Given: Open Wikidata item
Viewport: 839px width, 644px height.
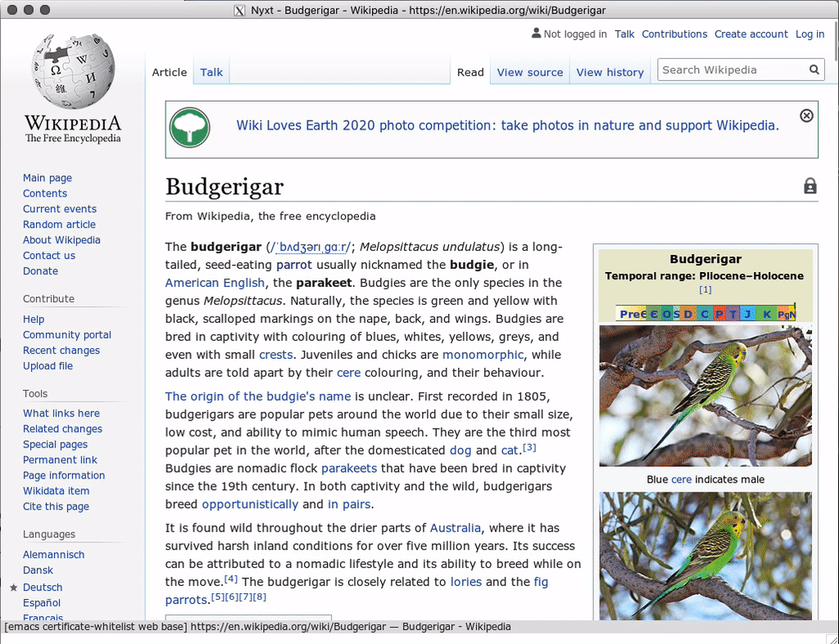Looking at the screenshot, I should (x=57, y=491).
